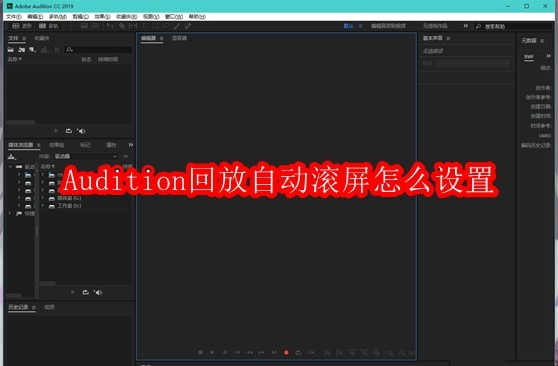Select the Slip tool
558x366 pixels.
[133, 26]
